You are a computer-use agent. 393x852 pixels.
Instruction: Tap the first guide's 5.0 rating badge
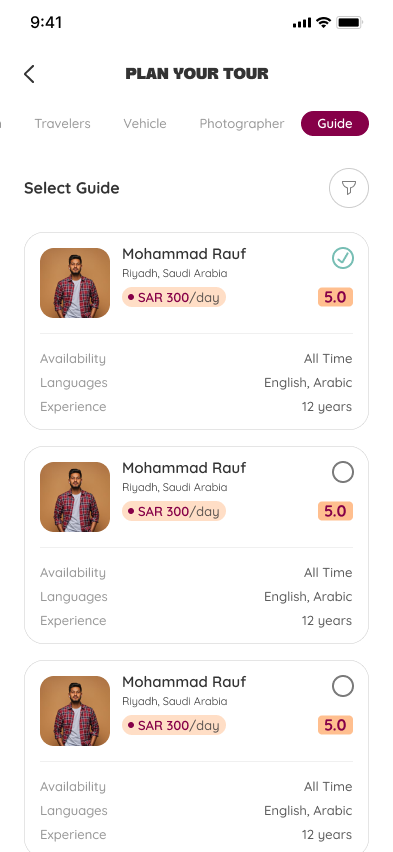(x=335, y=297)
